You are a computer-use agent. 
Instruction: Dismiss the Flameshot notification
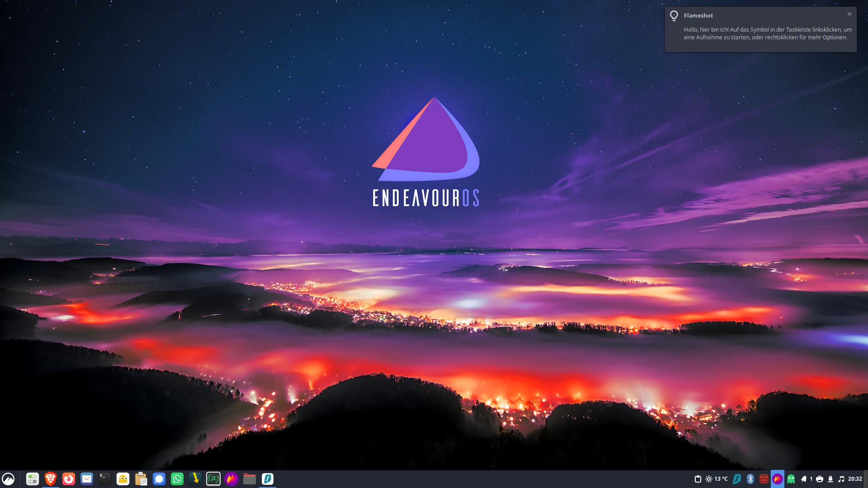tap(849, 14)
